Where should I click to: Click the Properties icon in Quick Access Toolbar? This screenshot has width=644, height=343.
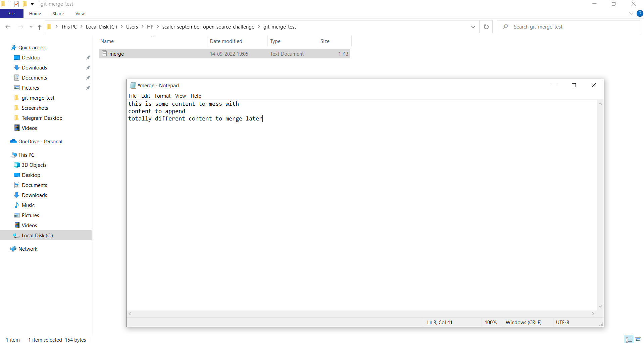click(16, 4)
